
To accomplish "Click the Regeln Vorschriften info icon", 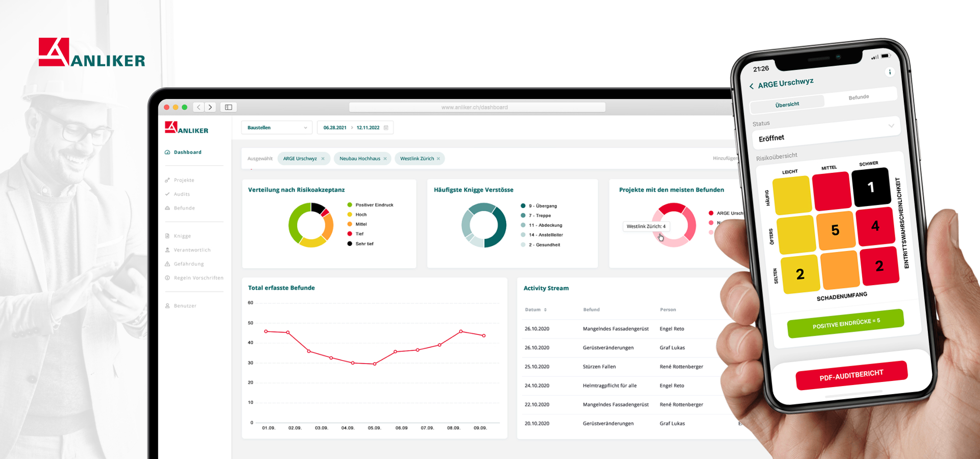I will (x=167, y=278).
